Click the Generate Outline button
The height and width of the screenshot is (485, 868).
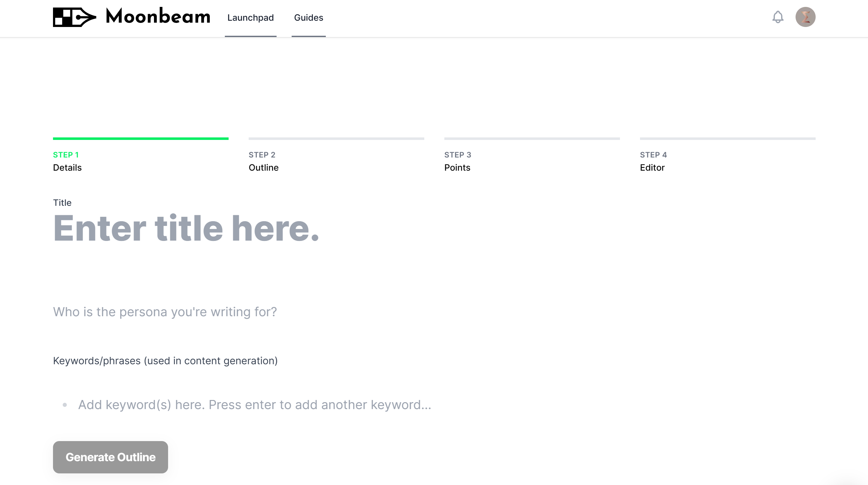110,457
